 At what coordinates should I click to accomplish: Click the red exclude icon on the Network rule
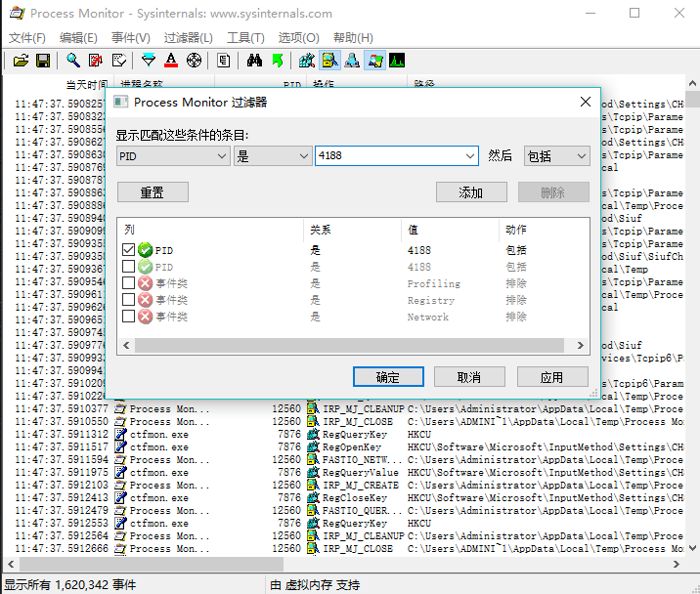click(x=145, y=316)
